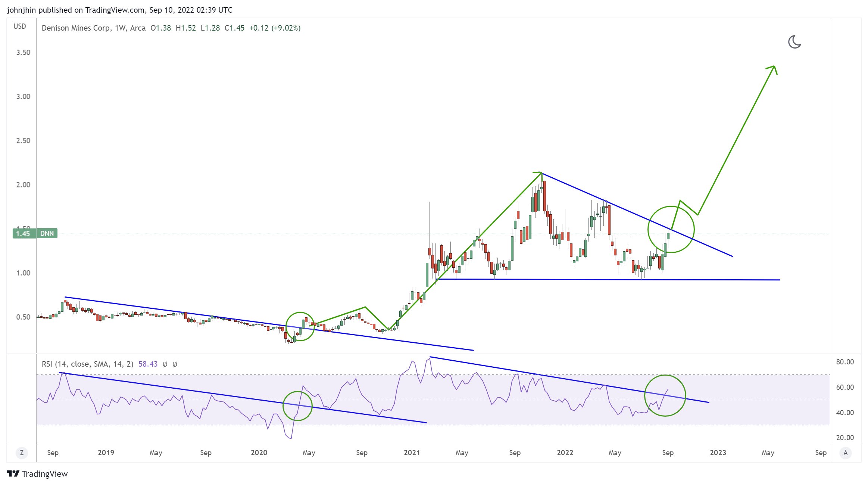Open the TradingView wordmark link
The image size is (868, 485).
click(x=45, y=474)
